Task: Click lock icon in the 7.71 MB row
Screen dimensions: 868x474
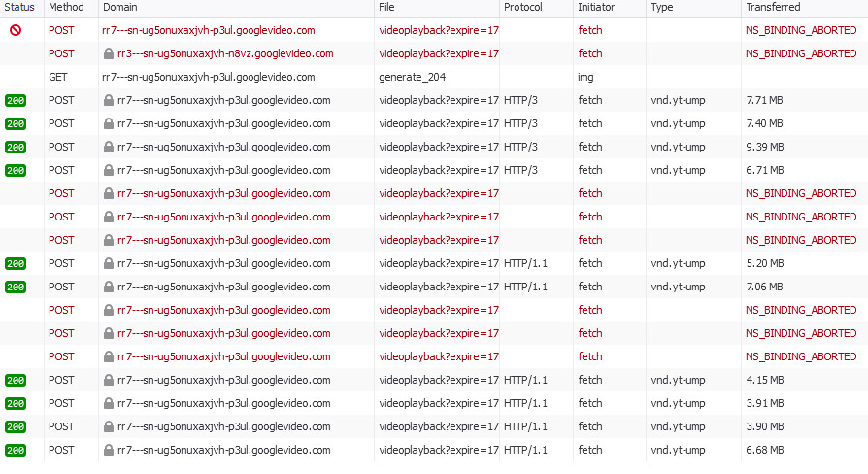Action: [109, 100]
